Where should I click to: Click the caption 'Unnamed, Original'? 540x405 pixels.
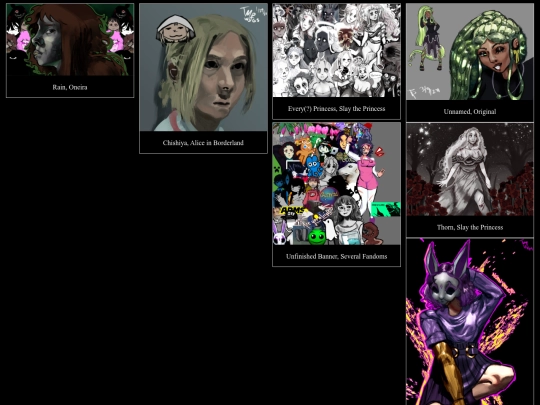pos(470,112)
